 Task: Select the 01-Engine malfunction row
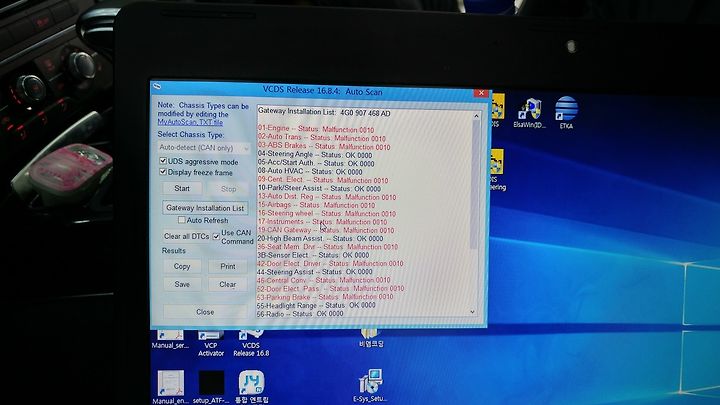316,129
